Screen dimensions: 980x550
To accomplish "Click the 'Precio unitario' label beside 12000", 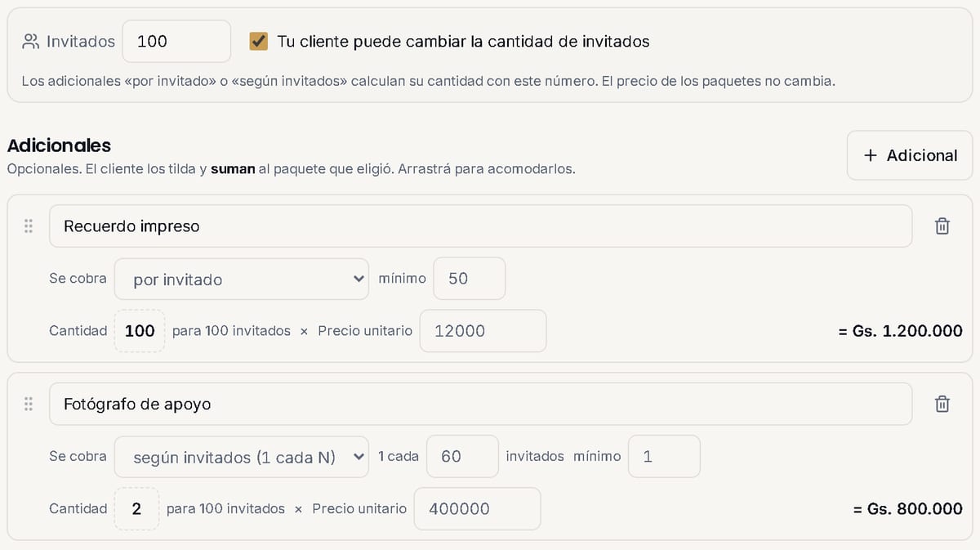I will [365, 331].
